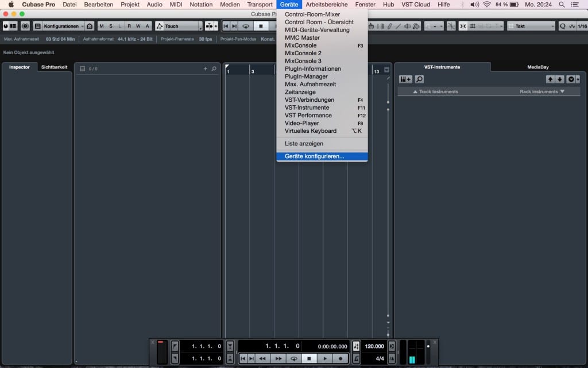
Task: Click the up arrow in VST-Instrumente panel
Action: [x=550, y=79]
